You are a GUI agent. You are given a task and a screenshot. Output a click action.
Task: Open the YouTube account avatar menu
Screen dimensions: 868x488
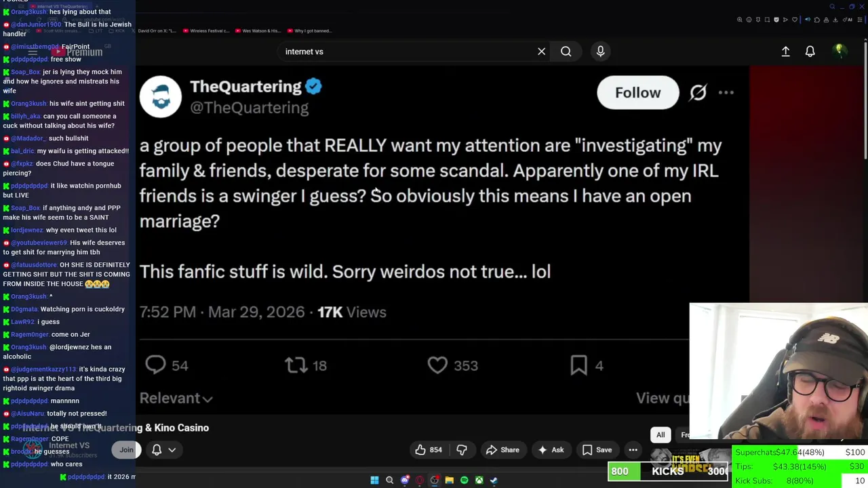point(839,51)
